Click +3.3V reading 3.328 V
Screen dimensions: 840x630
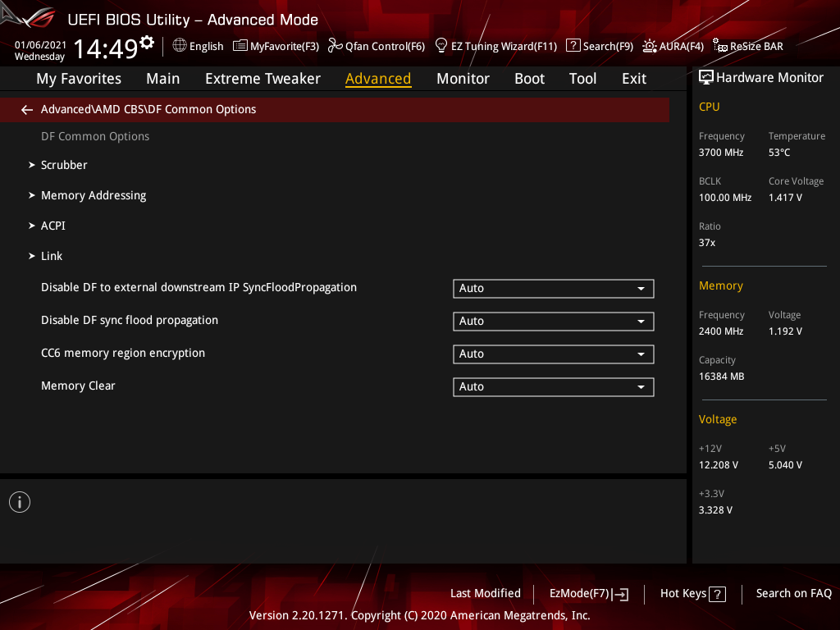tap(715, 510)
